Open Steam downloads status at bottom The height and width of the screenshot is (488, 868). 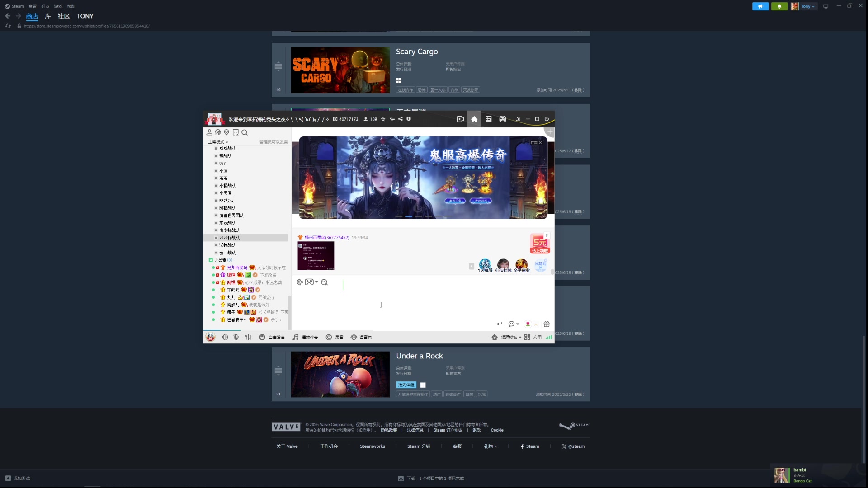[431, 478]
